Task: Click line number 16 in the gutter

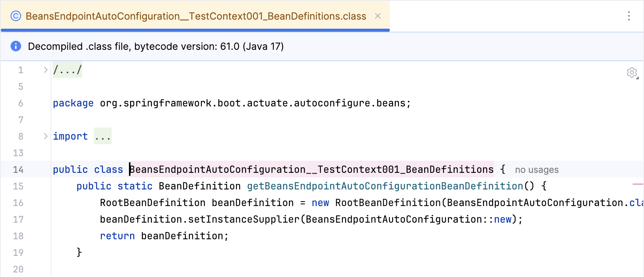Action: tap(18, 203)
